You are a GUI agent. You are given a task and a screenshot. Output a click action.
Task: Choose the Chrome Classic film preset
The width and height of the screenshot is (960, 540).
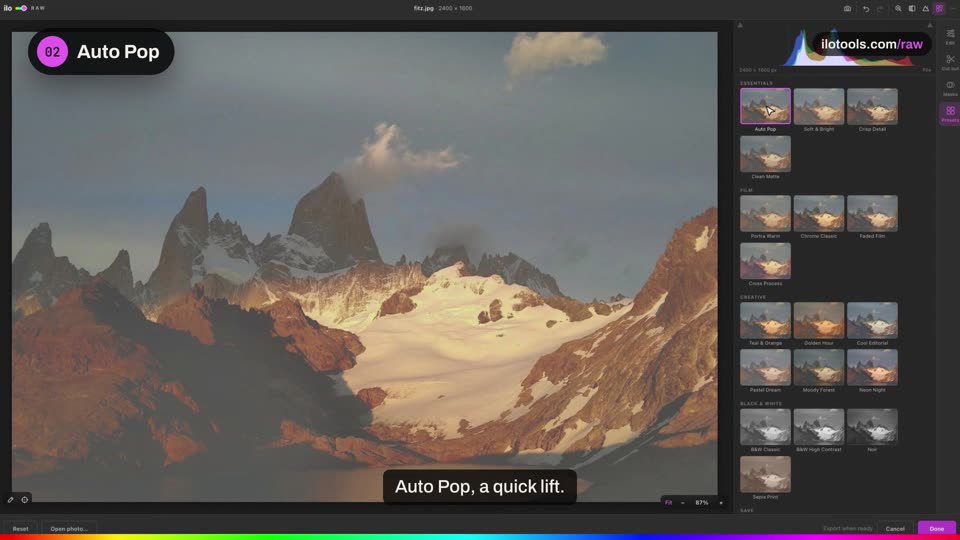pos(819,213)
